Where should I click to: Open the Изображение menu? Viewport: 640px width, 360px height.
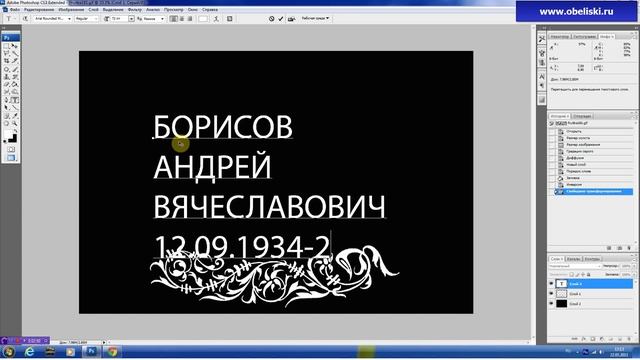coord(71,9)
